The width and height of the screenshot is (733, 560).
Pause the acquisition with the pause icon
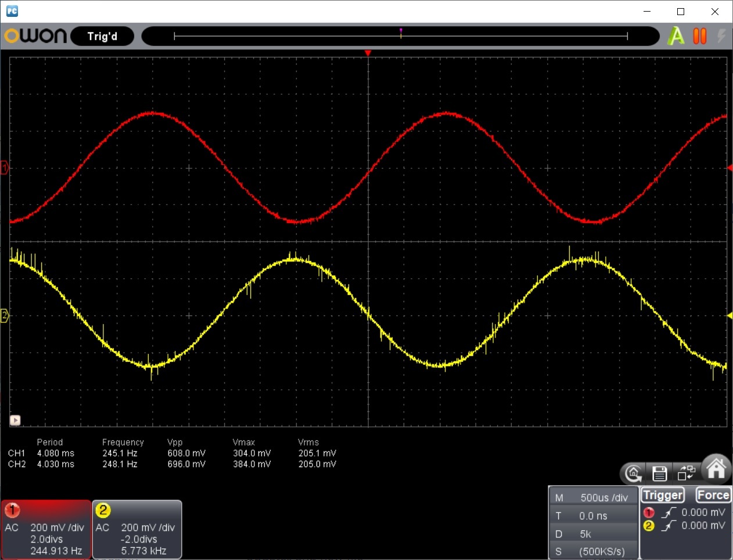699,35
